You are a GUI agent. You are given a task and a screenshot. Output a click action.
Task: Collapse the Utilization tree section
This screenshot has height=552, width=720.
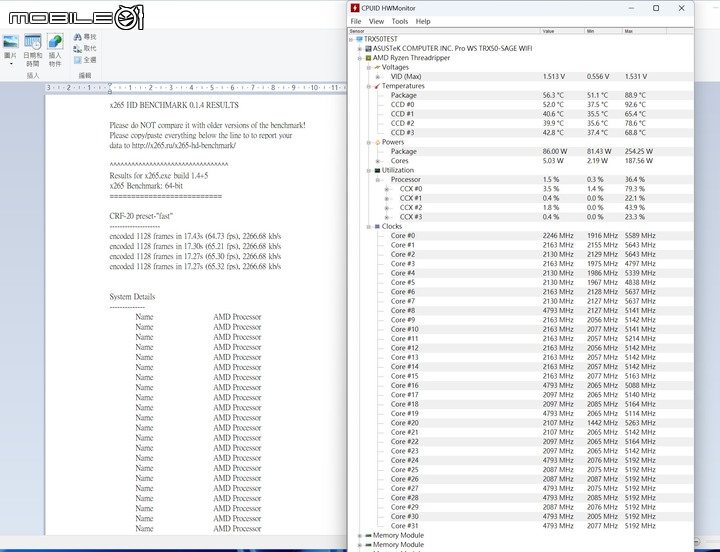pyautogui.click(x=369, y=170)
